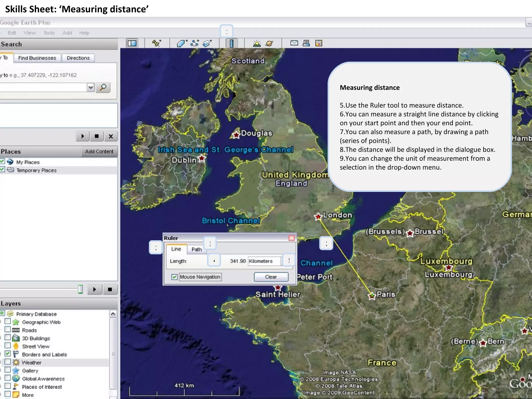Select the Add Placemark pushpin tool
Viewport: 532px width, 399px height.
(x=157, y=43)
